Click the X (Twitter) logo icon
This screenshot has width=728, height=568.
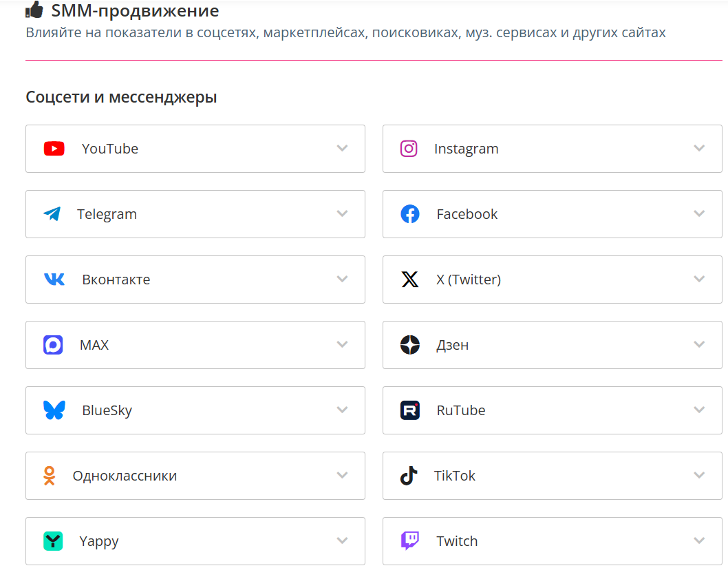410,280
